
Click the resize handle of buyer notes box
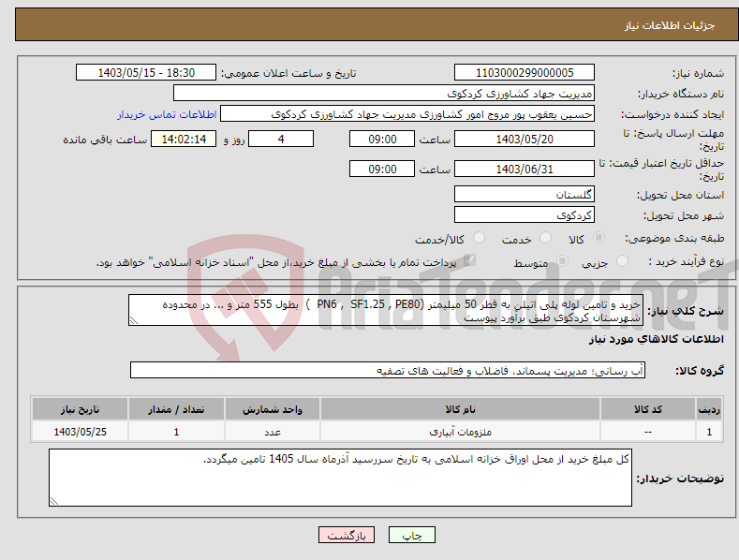pyautogui.click(x=54, y=501)
